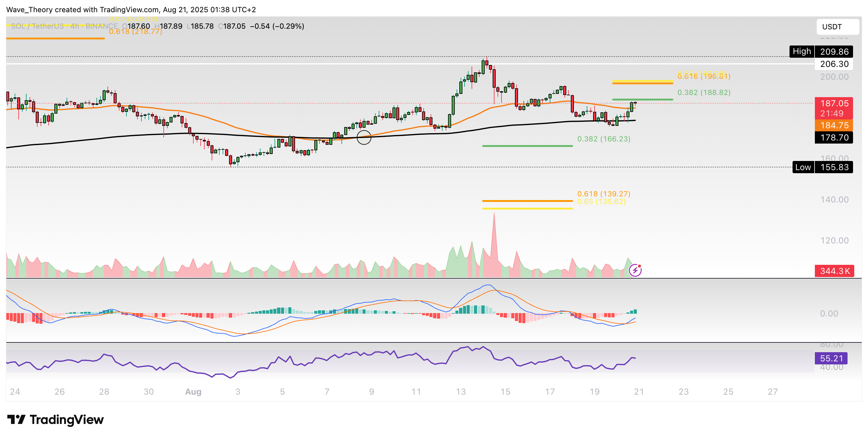Open the USDT currency selector

(837, 27)
